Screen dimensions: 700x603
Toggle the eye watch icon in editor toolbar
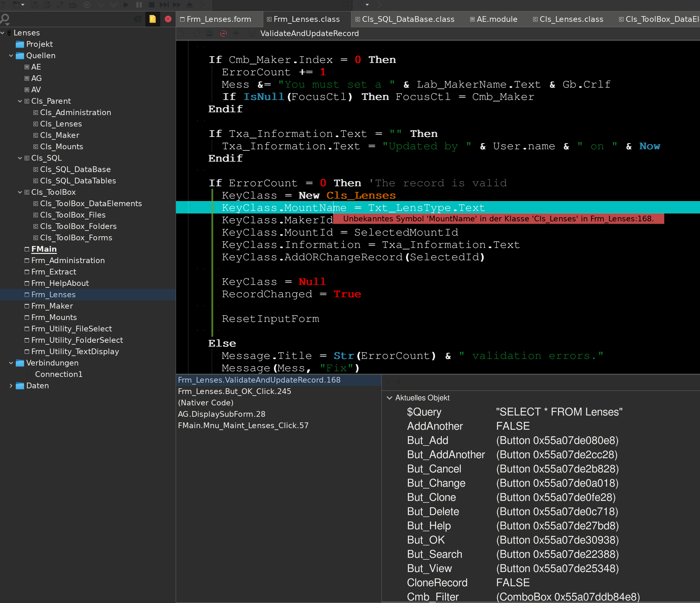coord(236,34)
